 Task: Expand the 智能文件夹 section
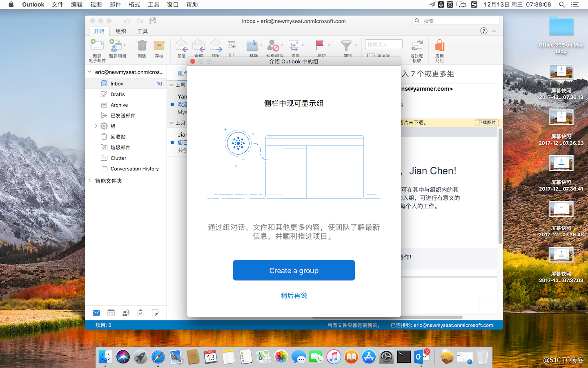click(89, 180)
